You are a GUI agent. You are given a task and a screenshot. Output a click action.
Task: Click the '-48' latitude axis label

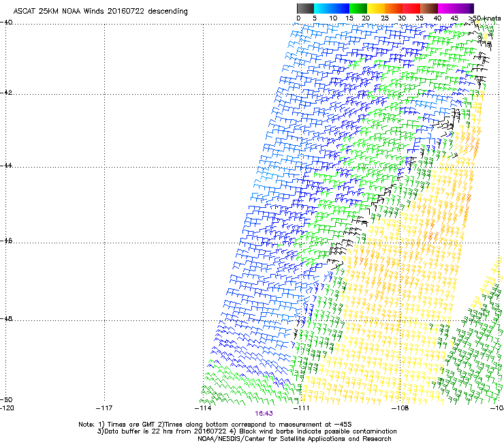(x=6, y=318)
